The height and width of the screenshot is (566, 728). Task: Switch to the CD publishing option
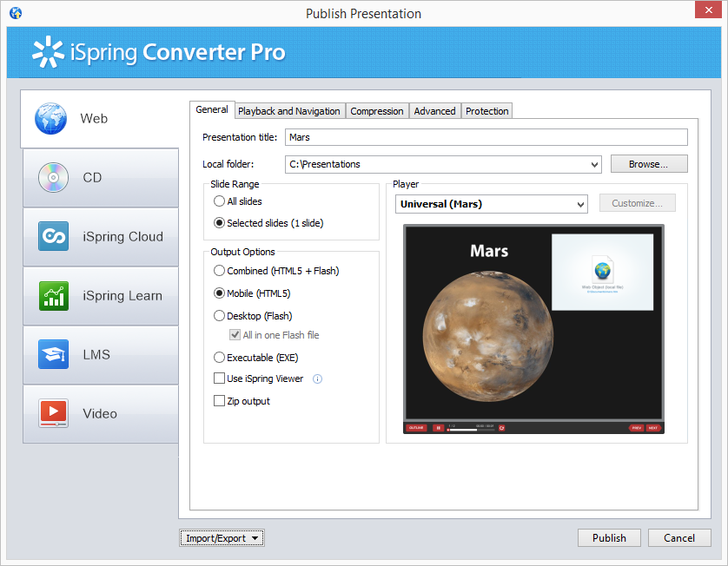(x=94, y=177)
